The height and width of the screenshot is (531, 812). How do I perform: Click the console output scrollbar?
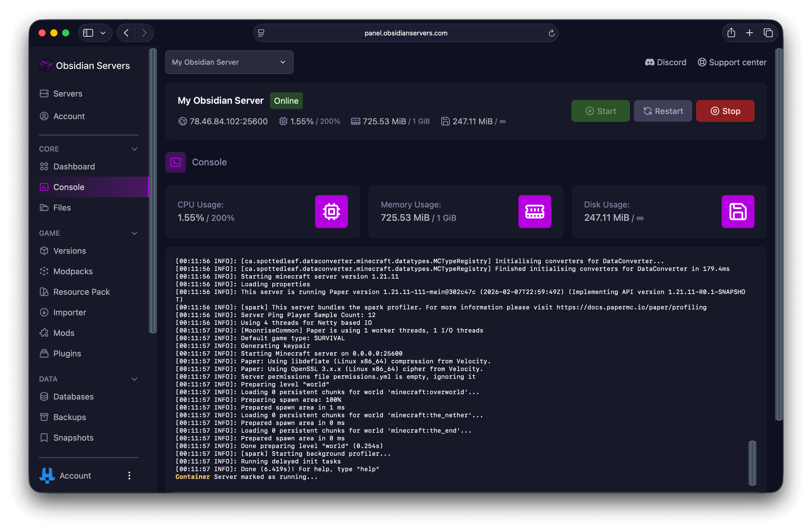point(752,463)
